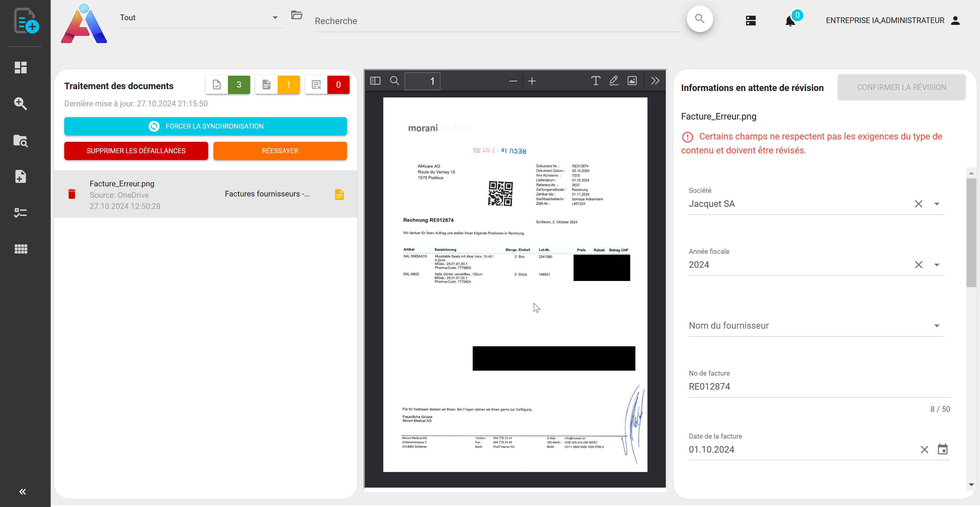
Task: Click Forcer la synchronisation button
Action: pyautogui.click(x=205, y=126)
